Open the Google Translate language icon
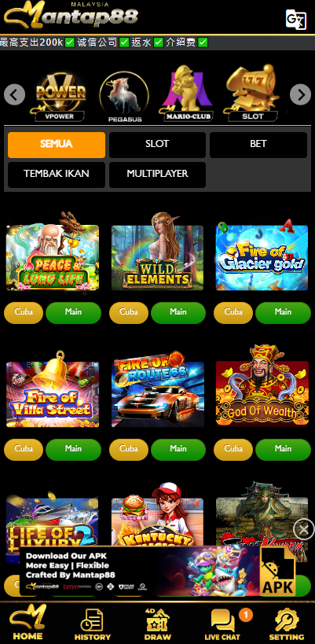The height and width of the screenshot is (644, 315). click(295, 20)
